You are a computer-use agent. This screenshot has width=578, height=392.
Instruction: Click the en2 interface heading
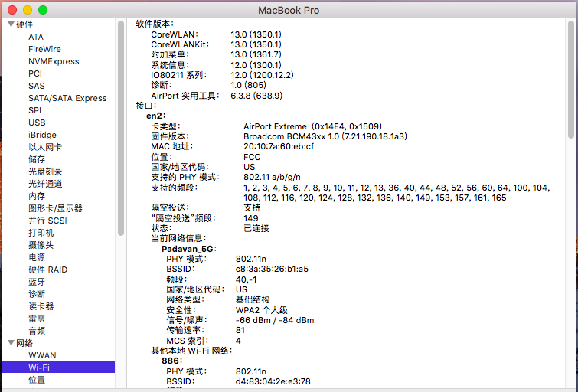(156, 116)
